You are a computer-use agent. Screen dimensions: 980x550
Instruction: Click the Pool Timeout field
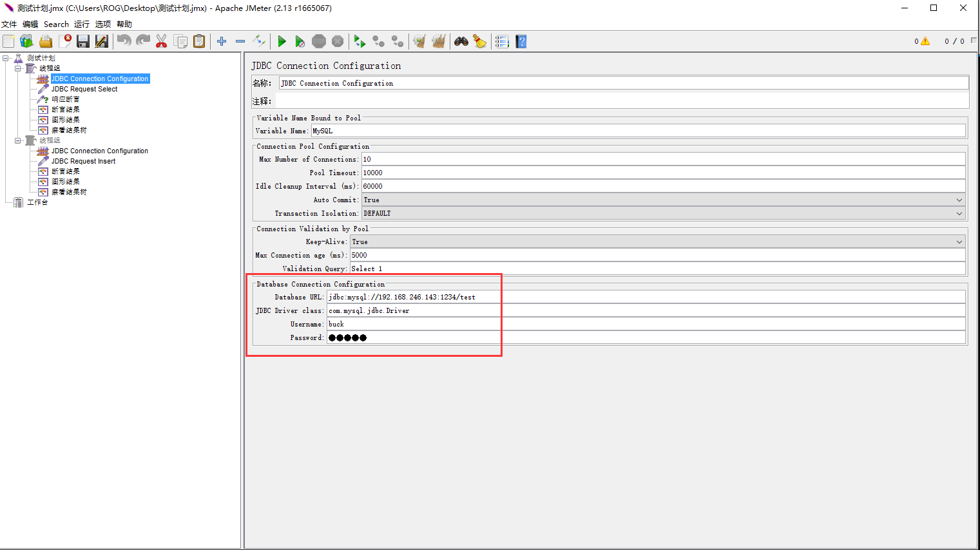(664, 173)
